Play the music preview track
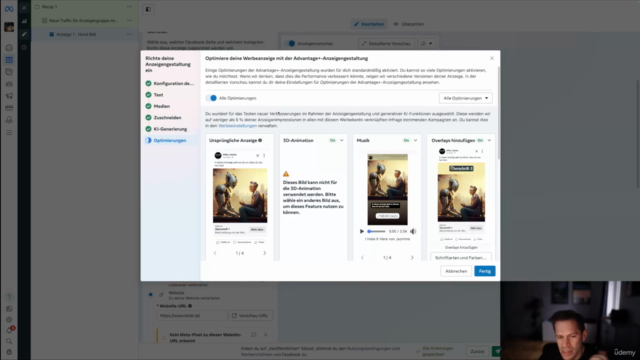 click(x=362, y=231)
